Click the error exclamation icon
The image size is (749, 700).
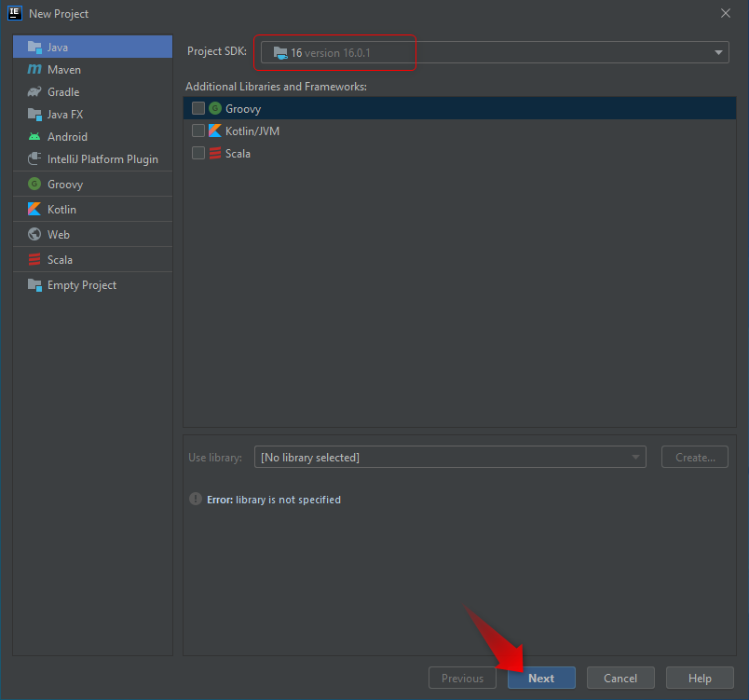[x=196, y=499]
